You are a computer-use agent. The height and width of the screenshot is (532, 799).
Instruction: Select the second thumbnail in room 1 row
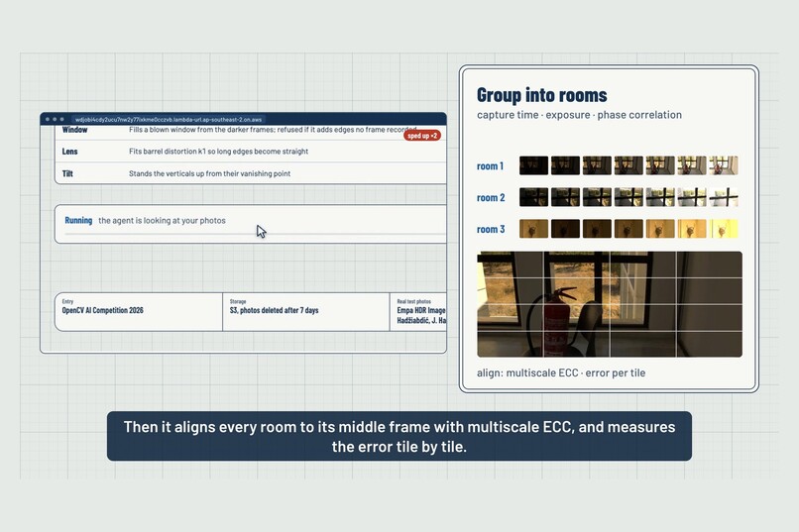(565, 165)
